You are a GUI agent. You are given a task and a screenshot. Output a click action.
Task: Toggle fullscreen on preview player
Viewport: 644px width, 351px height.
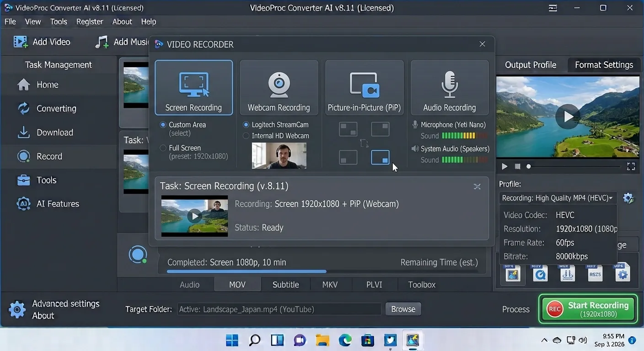(631, 167)
